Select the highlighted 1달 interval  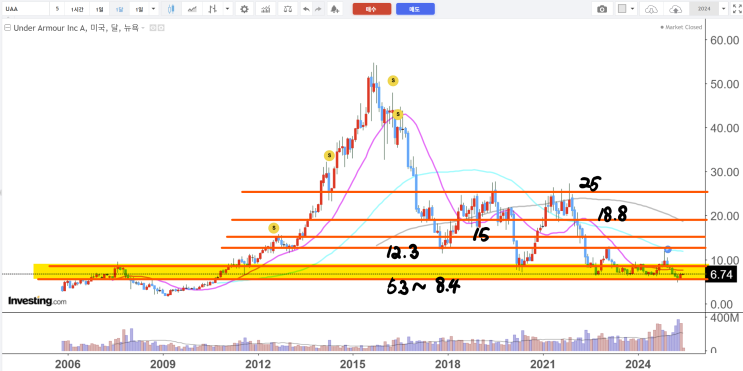(x=119, y=9)
